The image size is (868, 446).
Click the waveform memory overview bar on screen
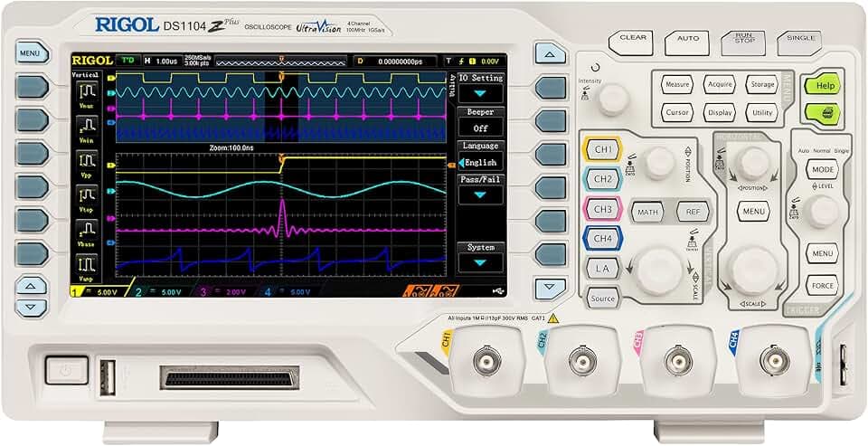coord(280,61)
